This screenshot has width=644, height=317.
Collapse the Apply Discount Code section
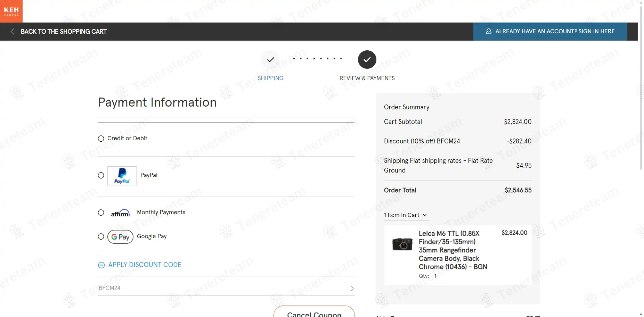[145, 265]
